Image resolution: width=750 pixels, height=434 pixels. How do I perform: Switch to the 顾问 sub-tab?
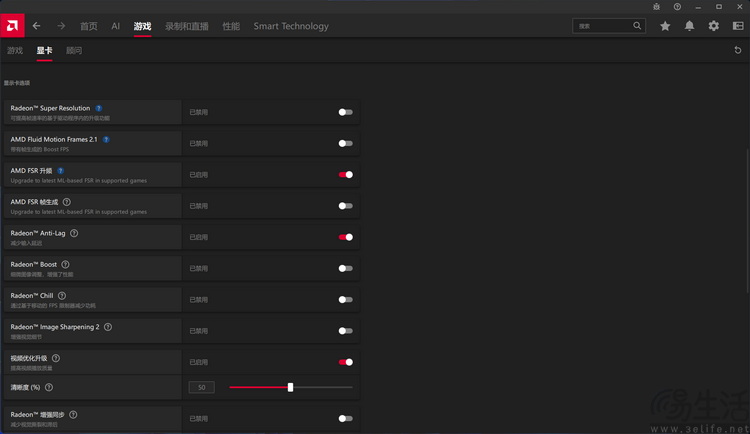pos(74,50)
